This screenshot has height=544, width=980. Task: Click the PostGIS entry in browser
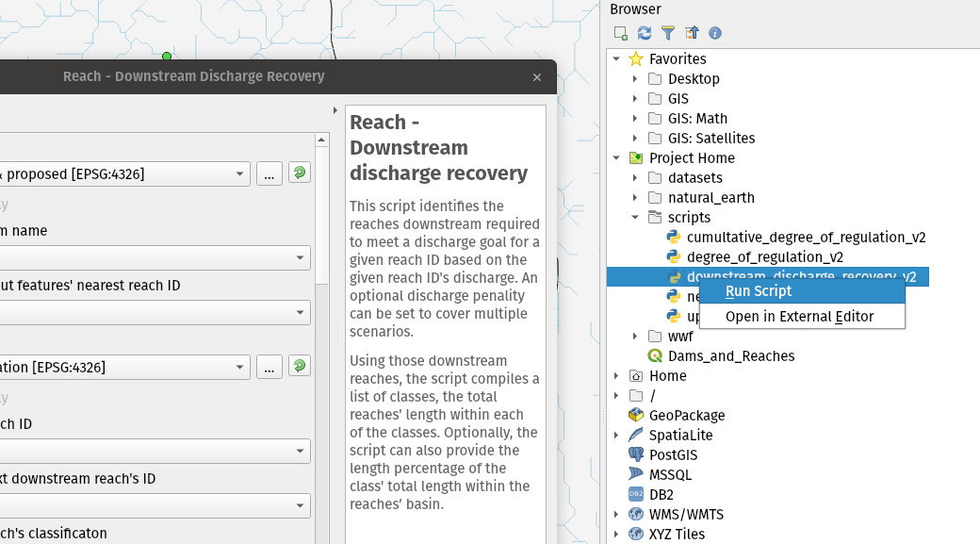point(673,454)
